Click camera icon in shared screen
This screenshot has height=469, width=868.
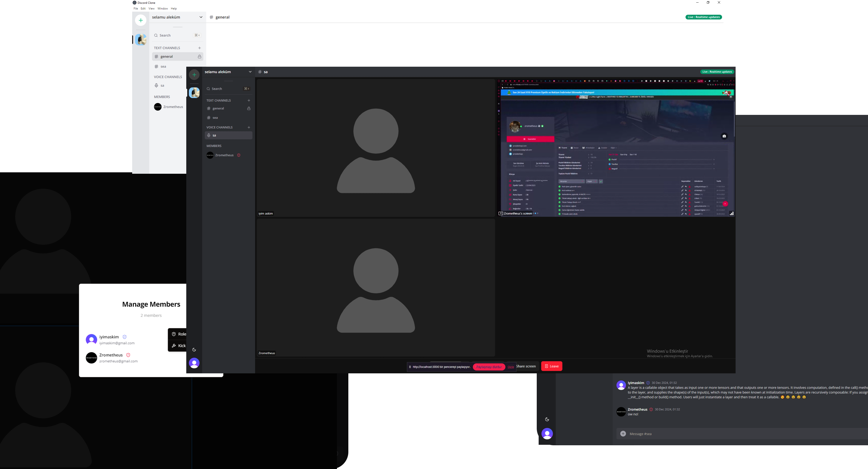724,136
